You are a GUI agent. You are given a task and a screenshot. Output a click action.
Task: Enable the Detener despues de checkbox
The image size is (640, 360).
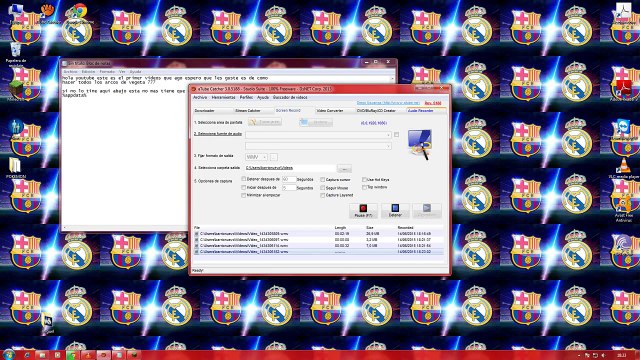click(244, 179)
